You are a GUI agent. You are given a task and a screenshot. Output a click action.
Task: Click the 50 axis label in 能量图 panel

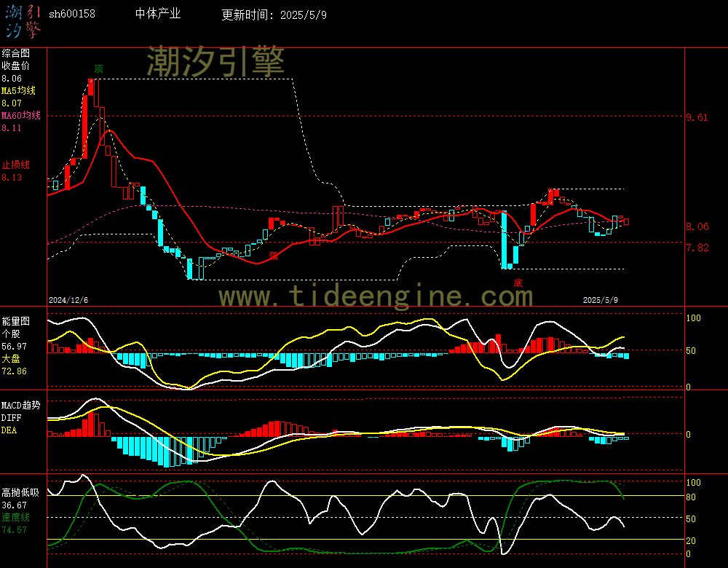click(x=691, y=351)
